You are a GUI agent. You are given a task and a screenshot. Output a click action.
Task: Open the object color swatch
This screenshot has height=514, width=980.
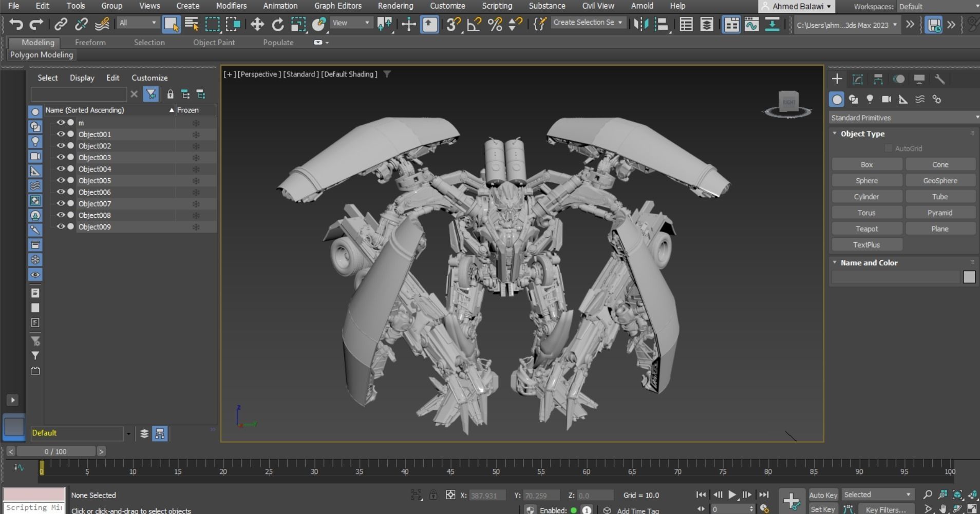coord(970,277)
